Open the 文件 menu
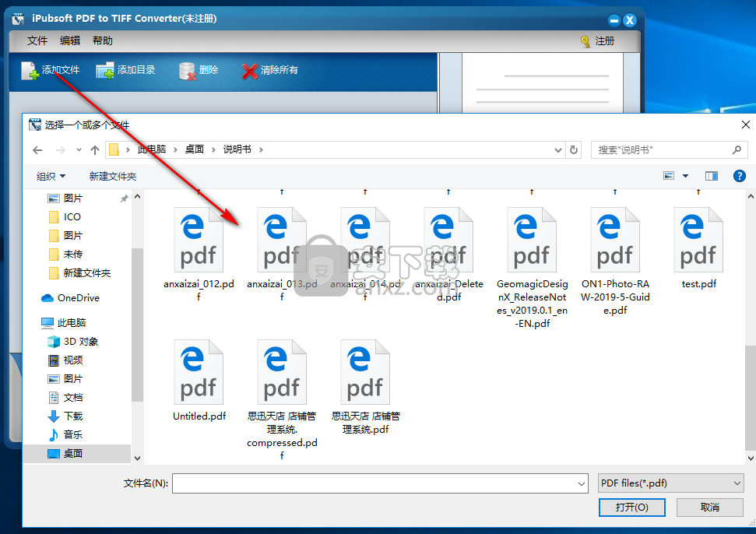Screen dimensions: 756x534 coord(37,41)
